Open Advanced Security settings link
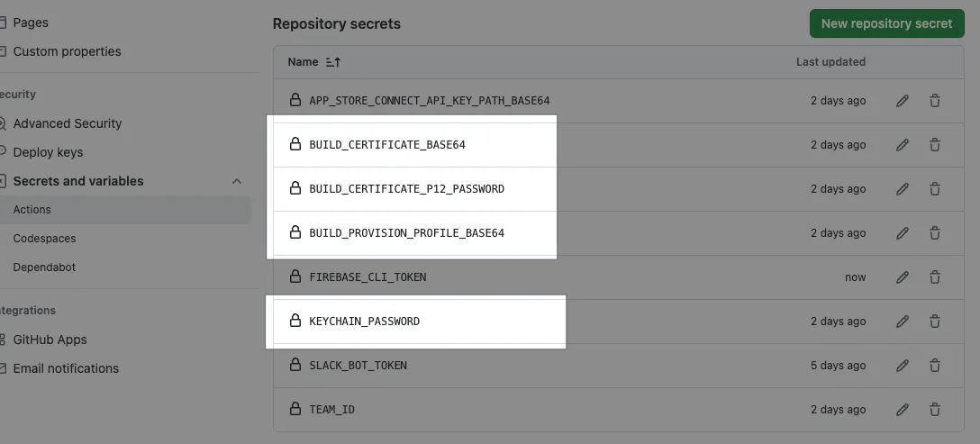980x444 pixels. pyautogui.click(x=68, y=123)
